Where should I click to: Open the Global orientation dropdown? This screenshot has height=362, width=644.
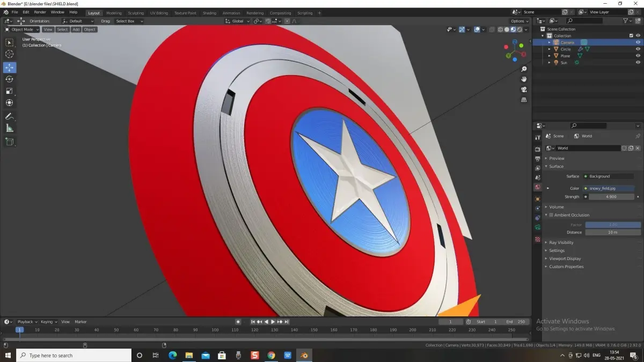237,21
